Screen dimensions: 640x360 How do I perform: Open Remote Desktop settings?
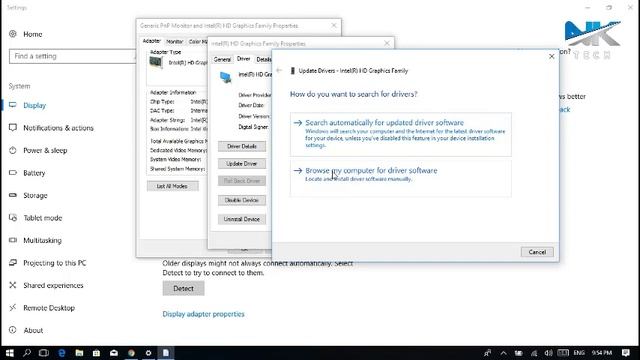coord(42,307)
